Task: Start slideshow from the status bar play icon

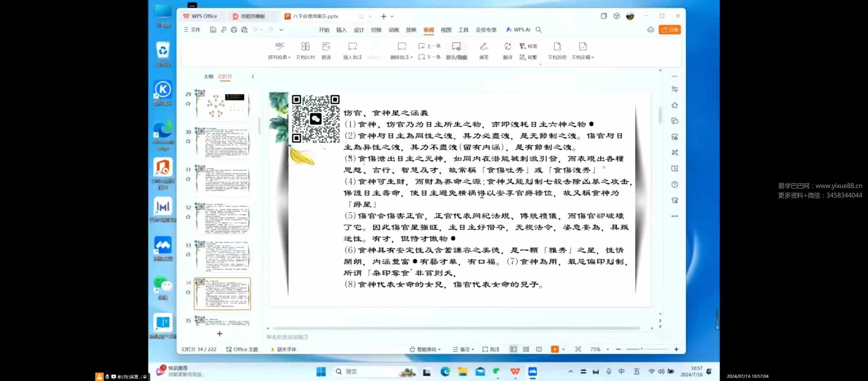Action: point(555,349)
